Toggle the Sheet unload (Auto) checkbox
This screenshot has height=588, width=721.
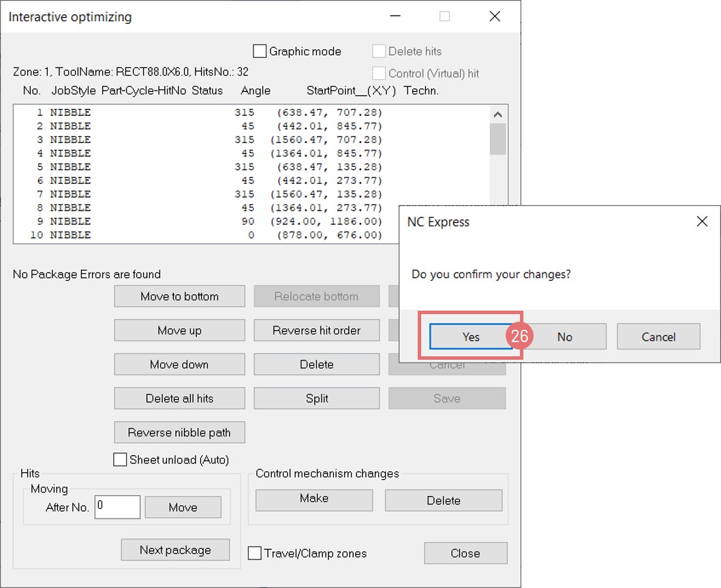pos(121,460)
